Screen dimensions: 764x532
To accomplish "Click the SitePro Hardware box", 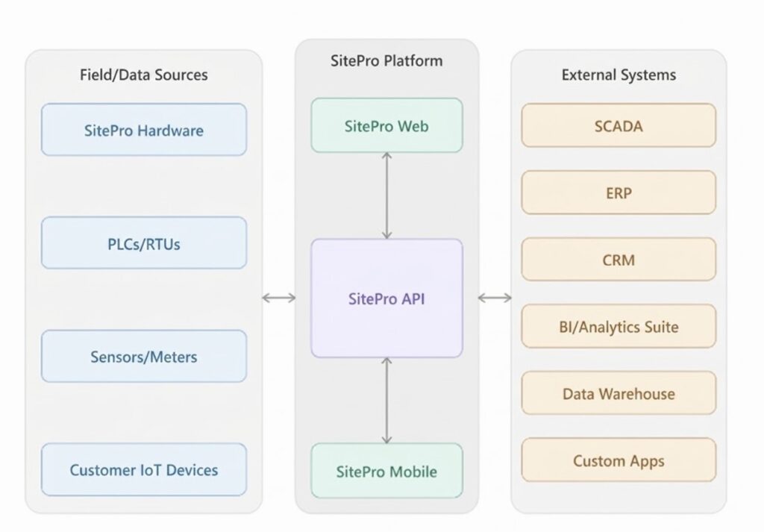I will coord(144,130).
